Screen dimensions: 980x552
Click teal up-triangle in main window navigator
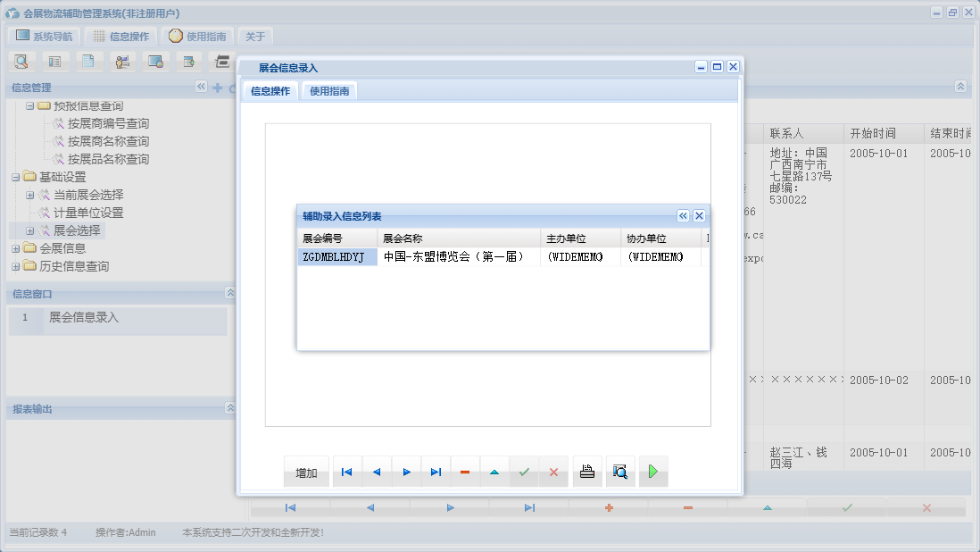click(x=768, y=507)
